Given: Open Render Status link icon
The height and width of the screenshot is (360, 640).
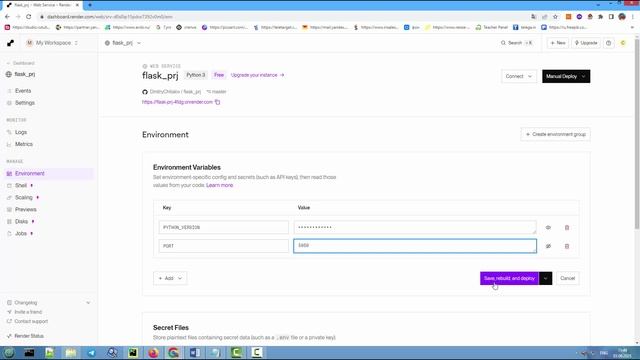Looking at the screenshot, I should (9, 336).
